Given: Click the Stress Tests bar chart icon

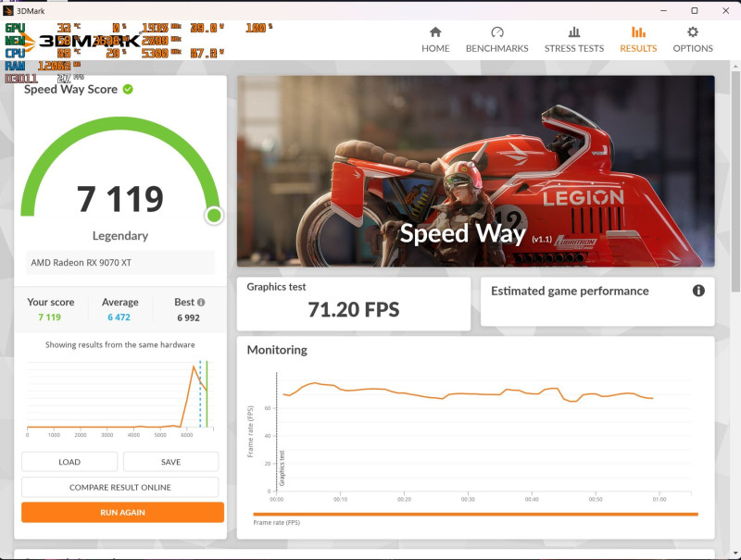Looking at the screenshot, I should (x=574, y=32).
